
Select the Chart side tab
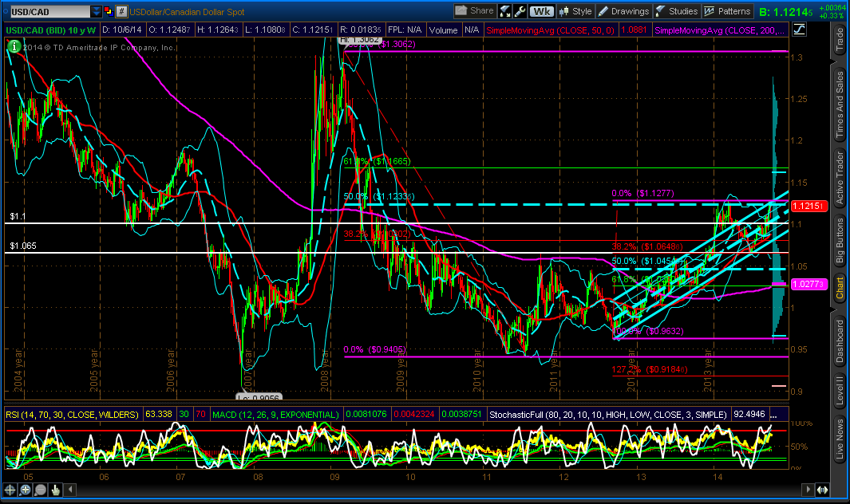(x=840, y=288)
